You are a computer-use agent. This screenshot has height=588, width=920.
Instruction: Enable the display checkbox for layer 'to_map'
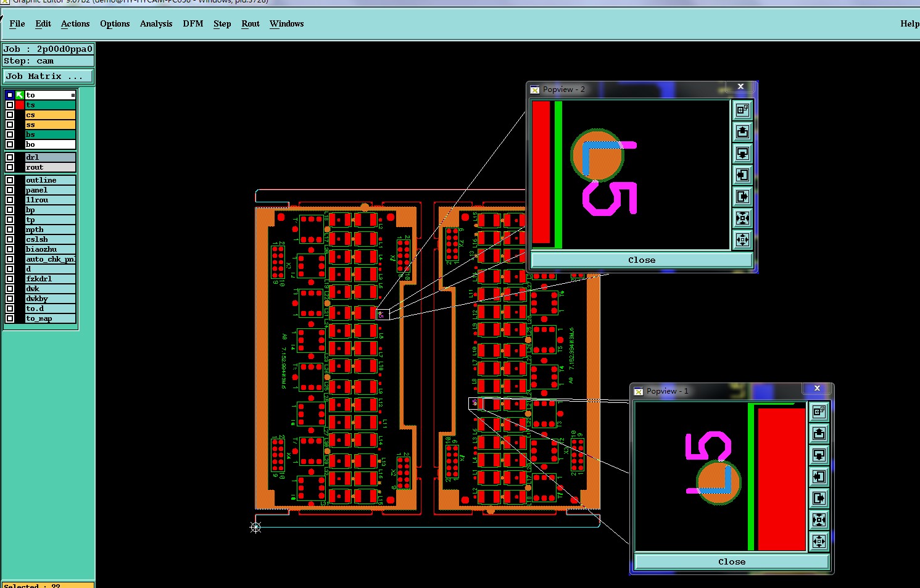pyautogui.click(x=10, y=318)
